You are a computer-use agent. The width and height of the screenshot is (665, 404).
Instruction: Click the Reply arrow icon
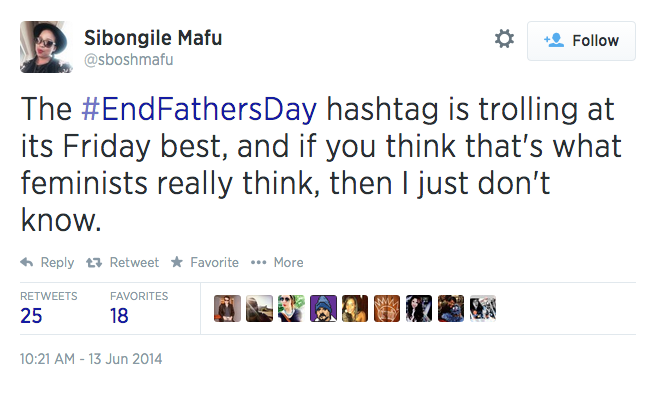pos(27,263)
